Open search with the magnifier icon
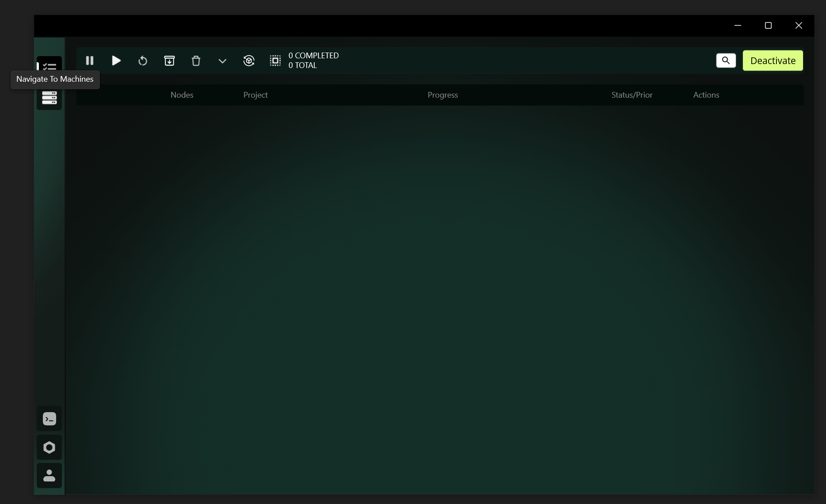Screen dimensions: 826x504 pyautogui.click(x=726, y=61)
